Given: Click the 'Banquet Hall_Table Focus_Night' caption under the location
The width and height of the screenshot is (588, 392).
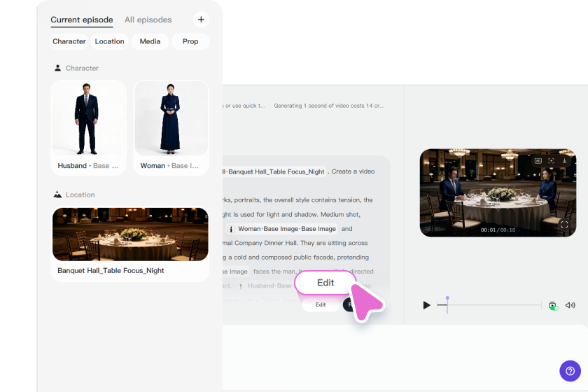Looking at the screenshot, I should (x=111, y=270).
